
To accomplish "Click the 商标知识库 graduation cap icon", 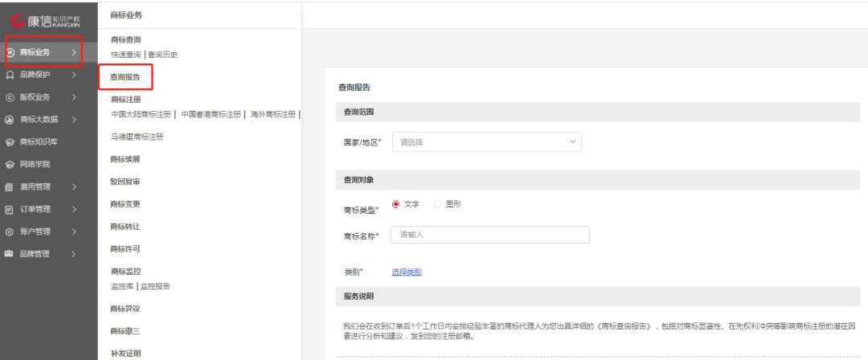I will [x=10, y=142].
